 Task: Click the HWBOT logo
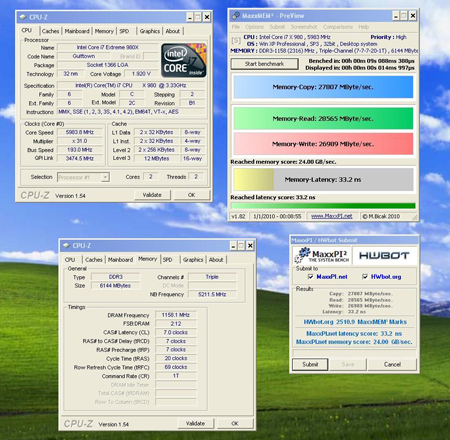tap(384, 256)
